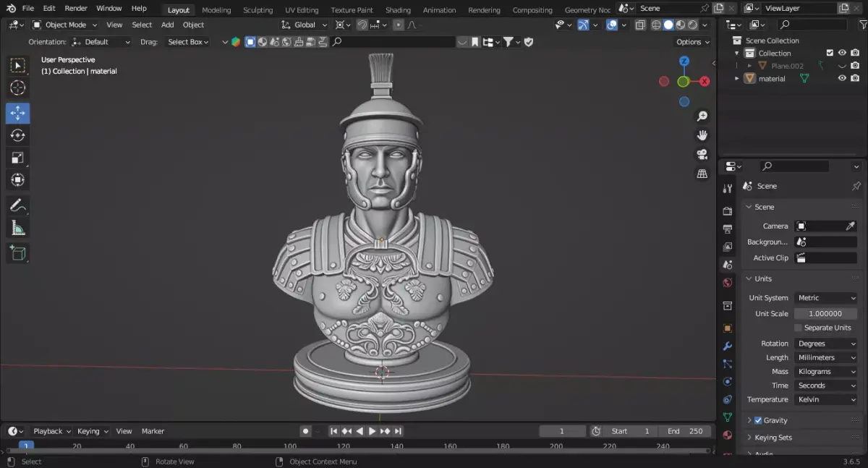Image resolution: width=868 pixels, height=468 pixels.
Task: Click the current frame number field
Action: [562, 431]
